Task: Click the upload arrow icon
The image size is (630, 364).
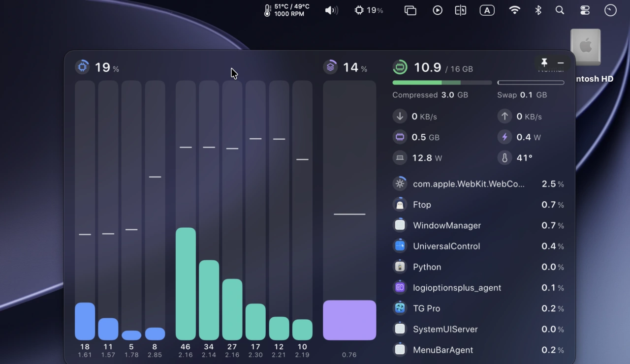Action: click(504, 117)
